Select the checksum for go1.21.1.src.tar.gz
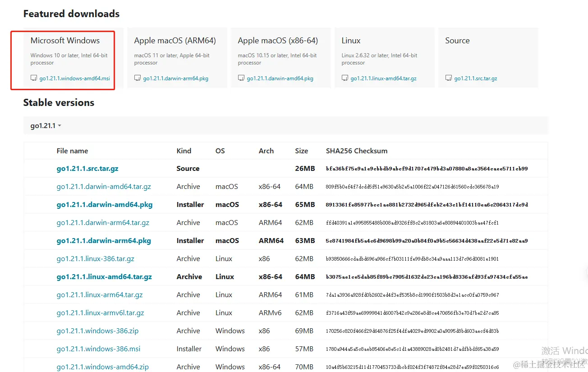The height and width of the screenshot is (372, 588). 427,169
